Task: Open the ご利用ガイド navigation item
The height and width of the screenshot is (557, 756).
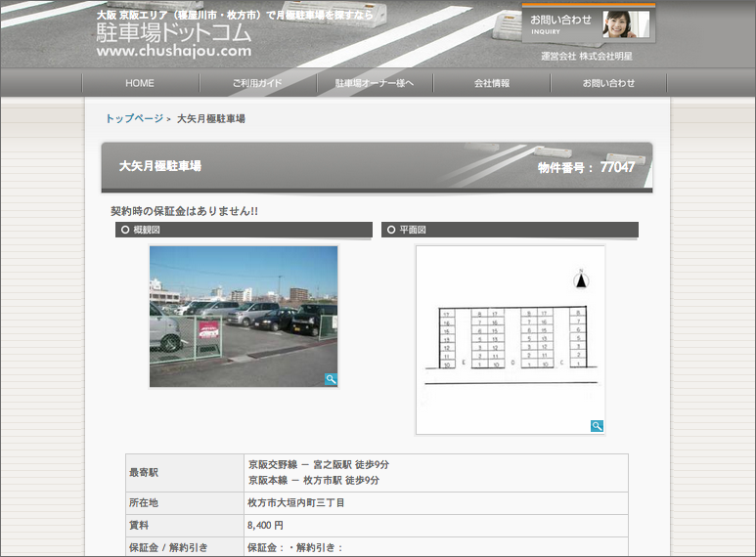Action: 257,83
